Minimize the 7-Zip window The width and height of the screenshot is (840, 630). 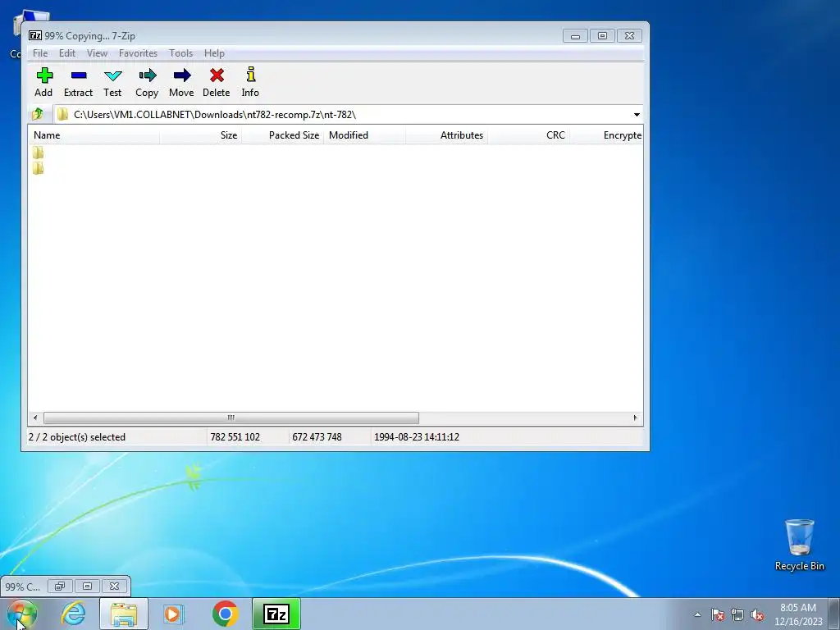(x=575, y=36)
